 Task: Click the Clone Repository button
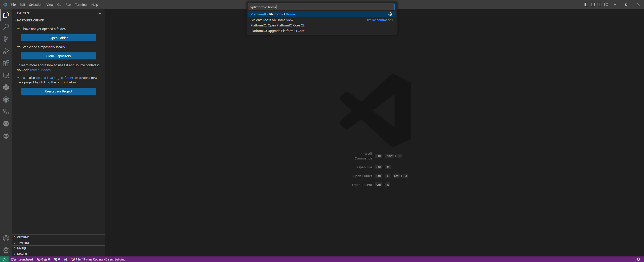point(59,56)
